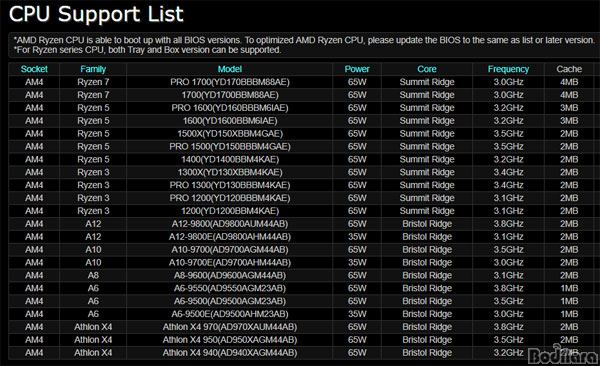This screenshot has height=366, width=600.
Task: Select model 1700(YD1700BBM88AE)
Action: tap(230, 95)
